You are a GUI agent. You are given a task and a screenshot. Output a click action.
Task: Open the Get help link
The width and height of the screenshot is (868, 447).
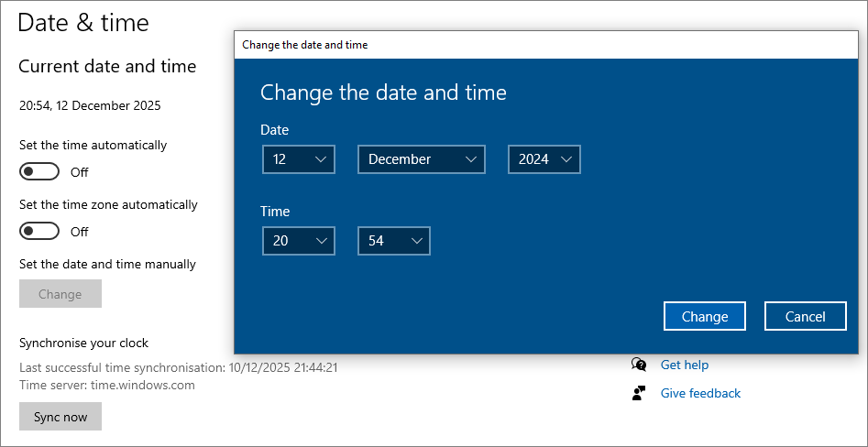pos(684,365)
